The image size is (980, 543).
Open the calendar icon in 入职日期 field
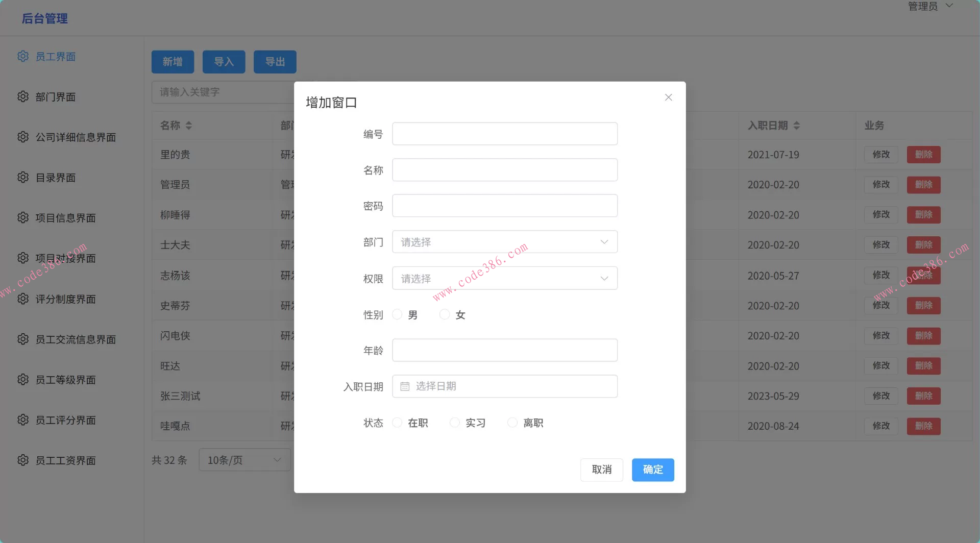click(405, 386)
